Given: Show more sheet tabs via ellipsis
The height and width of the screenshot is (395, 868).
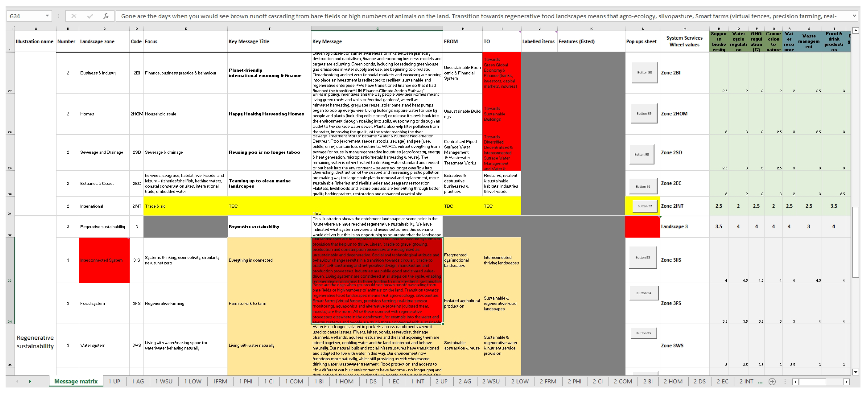Looking at the screenshot, I should pos(760,382).
